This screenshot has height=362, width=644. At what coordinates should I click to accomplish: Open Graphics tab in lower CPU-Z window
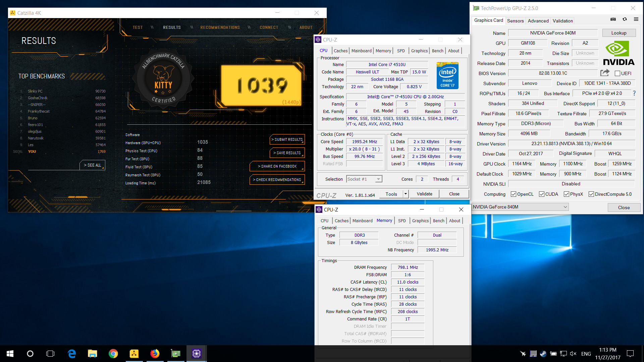tap(420, 221)
